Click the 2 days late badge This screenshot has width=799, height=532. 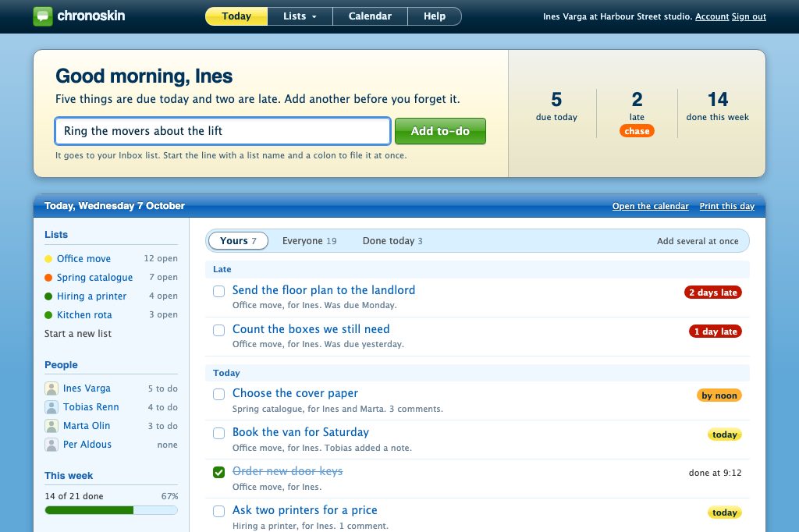tap(713, 293)
